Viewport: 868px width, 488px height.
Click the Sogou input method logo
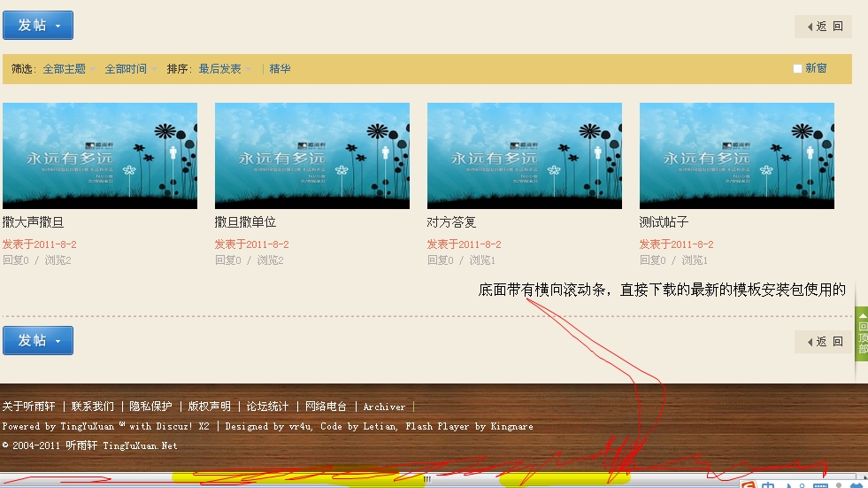point(749,485)
